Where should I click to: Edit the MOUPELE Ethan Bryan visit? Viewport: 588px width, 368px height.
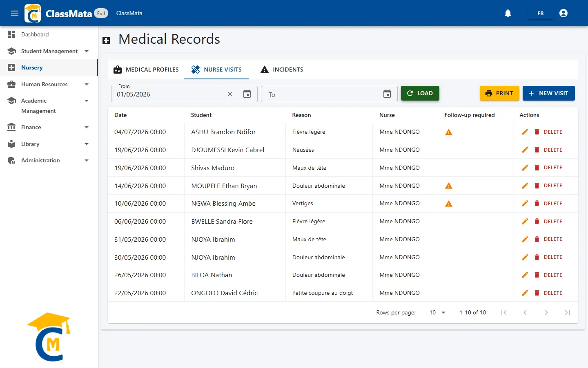pos(525,186)
